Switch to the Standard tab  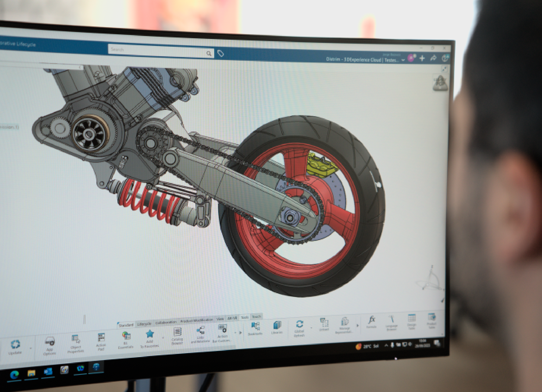(126, 325)
